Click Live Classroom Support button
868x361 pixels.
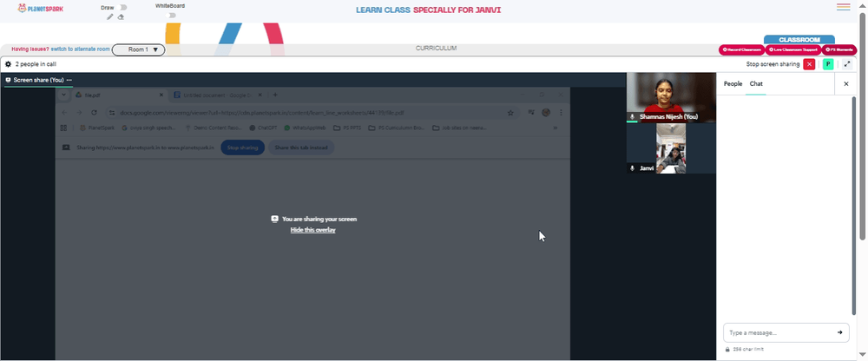[x=792, y=49]
